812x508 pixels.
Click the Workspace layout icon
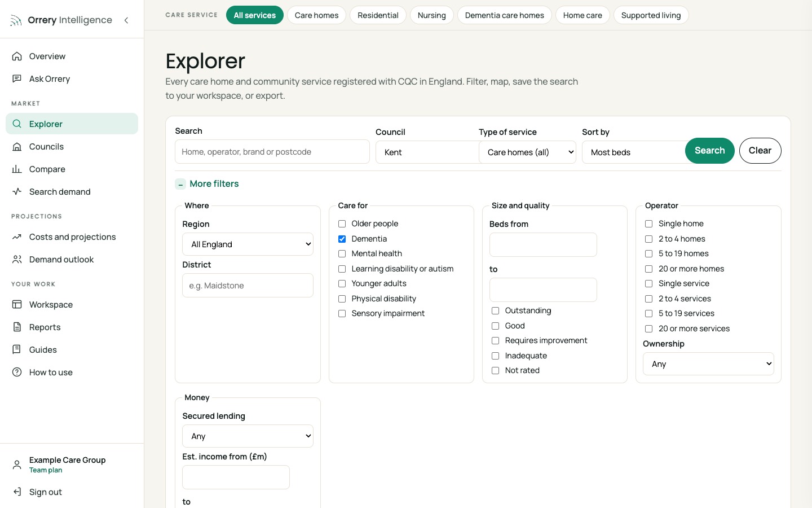[x=17, y=305]
